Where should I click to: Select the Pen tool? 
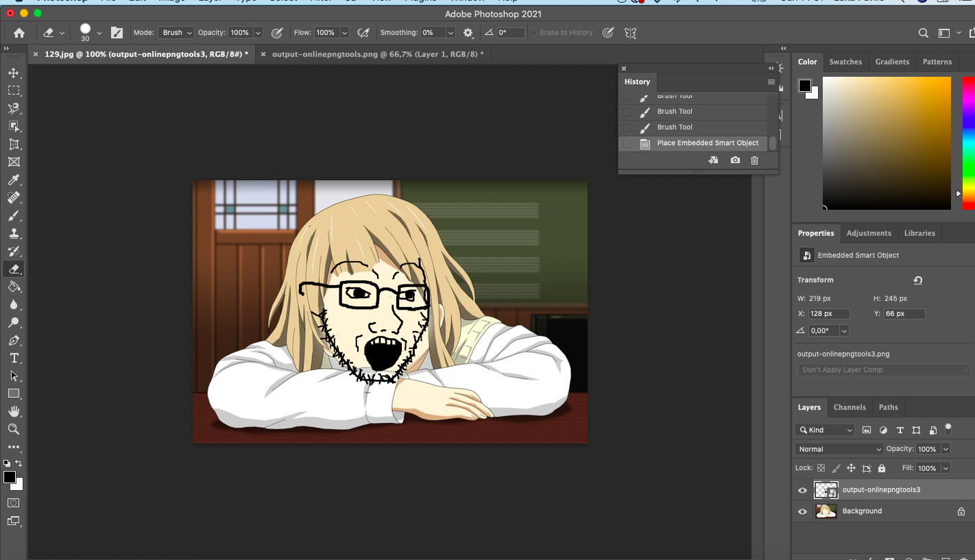point(14,340)
